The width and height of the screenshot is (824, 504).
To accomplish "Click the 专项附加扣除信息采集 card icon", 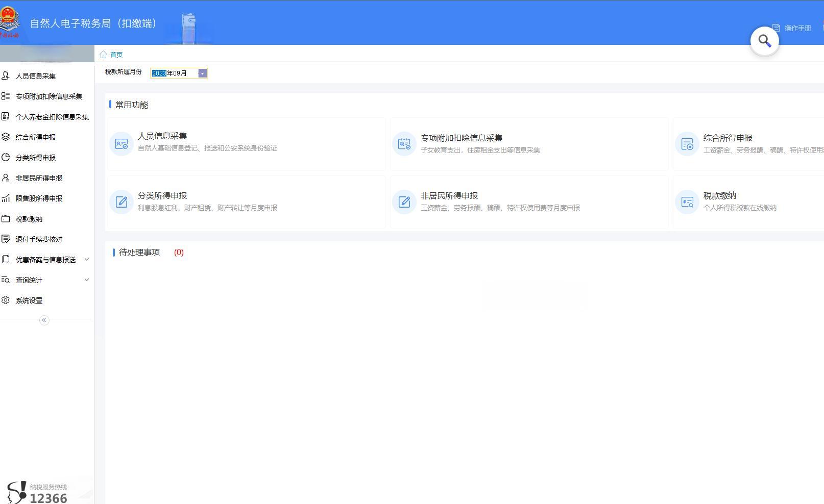I will click(x=404, y=143).
